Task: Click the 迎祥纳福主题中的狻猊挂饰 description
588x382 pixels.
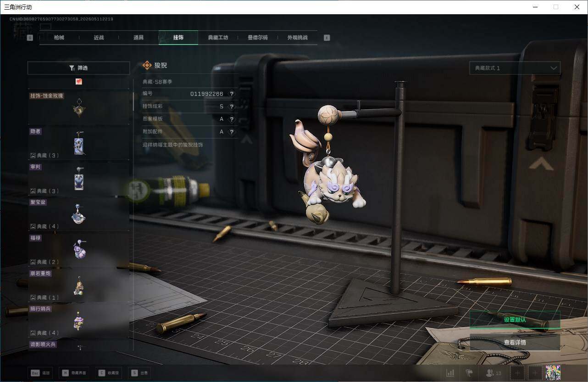Action: coord(173,145)
